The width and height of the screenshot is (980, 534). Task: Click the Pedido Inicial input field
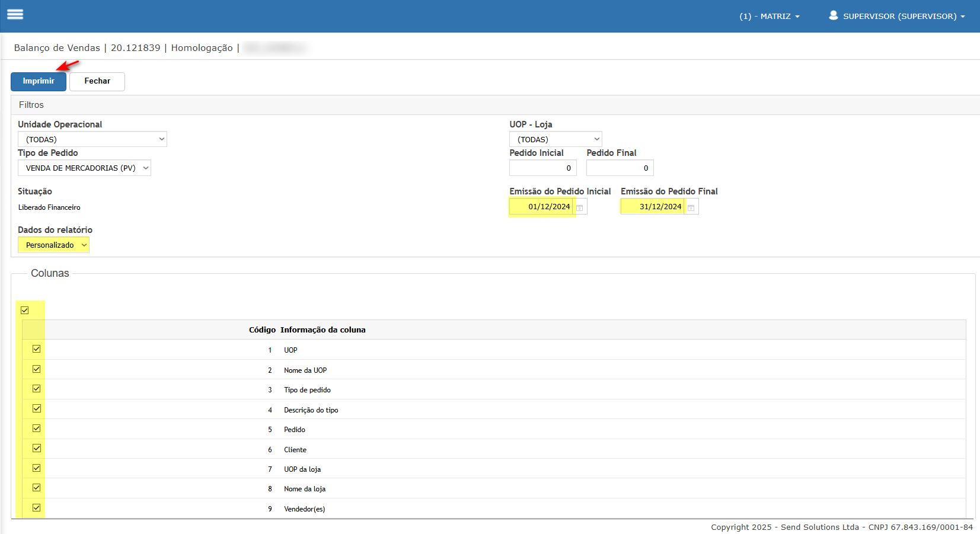point(542,168)
